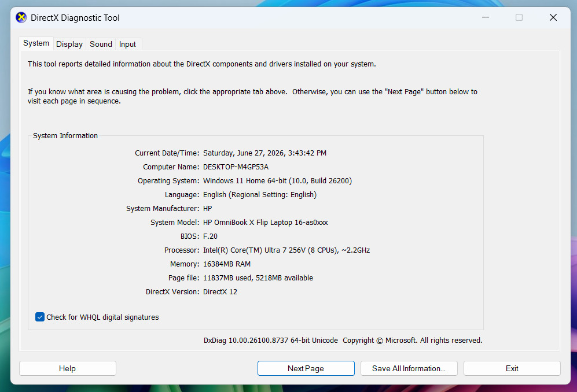Image resolution: width=577 pixels, height=392 pixels.
Task: Click the DirectX Version label
Action: coord(172,292)
